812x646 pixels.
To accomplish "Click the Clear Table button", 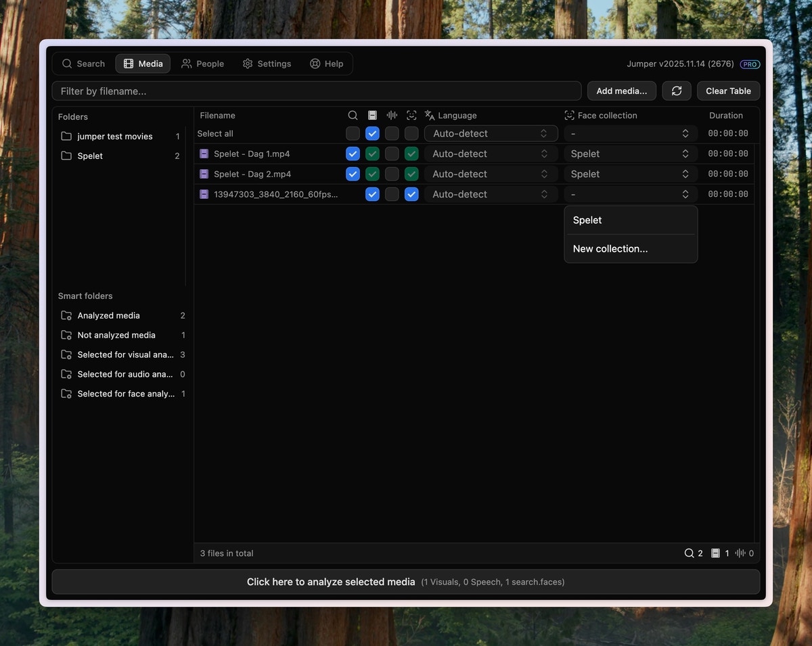I will (728, 91).
